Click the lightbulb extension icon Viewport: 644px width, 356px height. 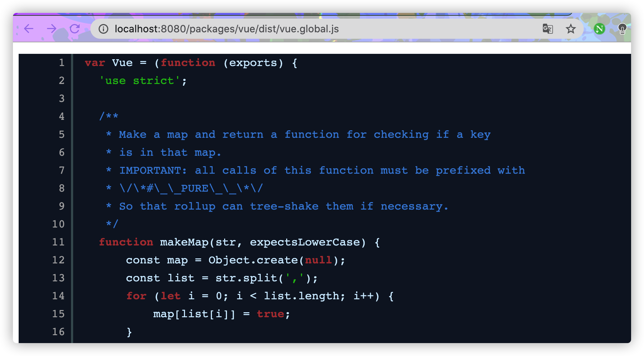click(622, 29)
